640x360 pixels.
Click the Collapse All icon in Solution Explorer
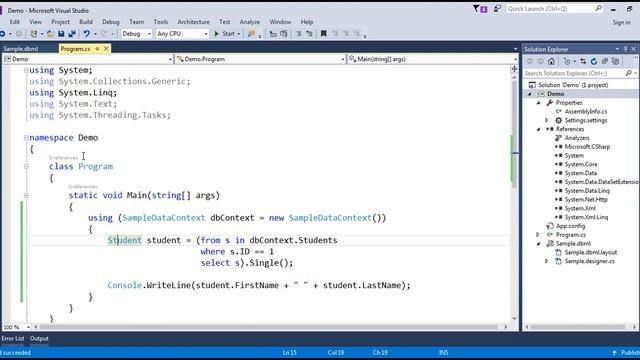click(604, 61)
